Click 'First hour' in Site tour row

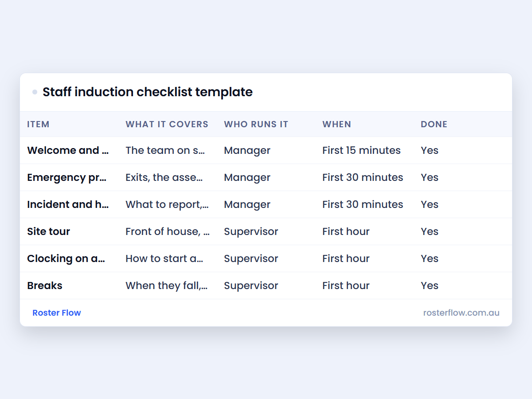coord(346,231)
